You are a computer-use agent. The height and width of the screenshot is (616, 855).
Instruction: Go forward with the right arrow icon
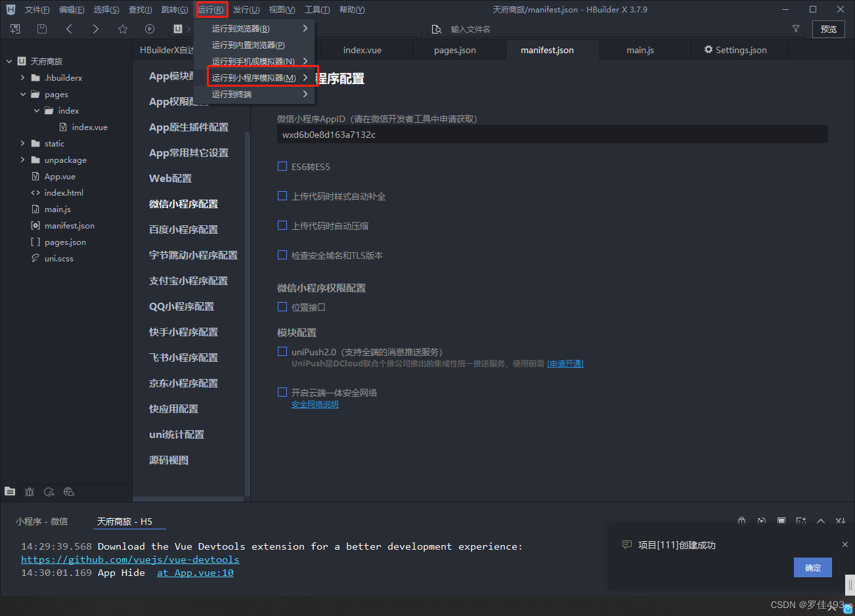[x=96, y=29]
